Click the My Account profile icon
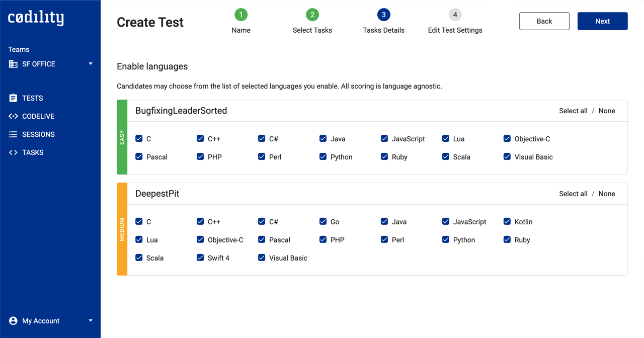The image size is (644, 338). pos(13,321)
